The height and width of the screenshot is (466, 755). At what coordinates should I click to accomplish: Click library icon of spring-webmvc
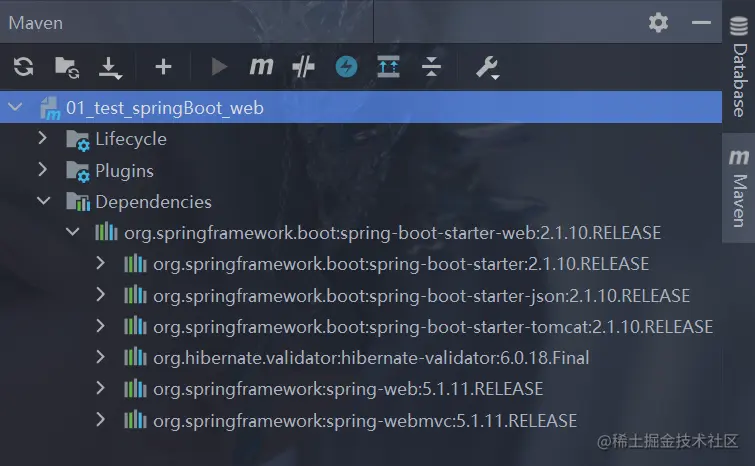pyautogui.click(x=135, y=419)
